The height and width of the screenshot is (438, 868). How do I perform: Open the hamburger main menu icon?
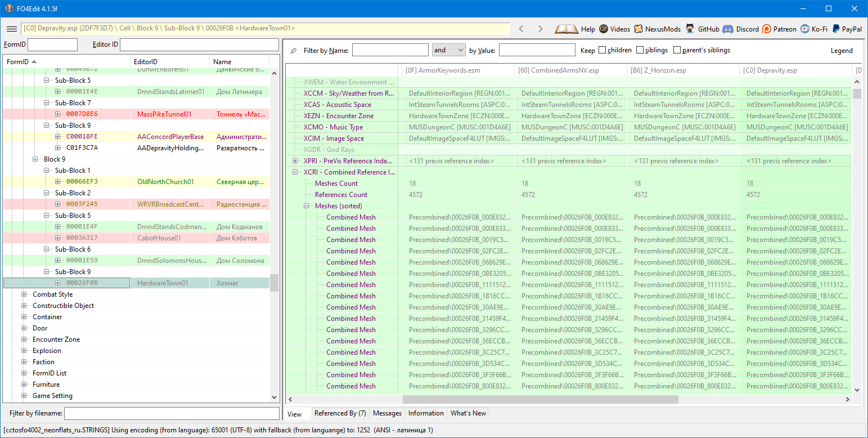11,29
